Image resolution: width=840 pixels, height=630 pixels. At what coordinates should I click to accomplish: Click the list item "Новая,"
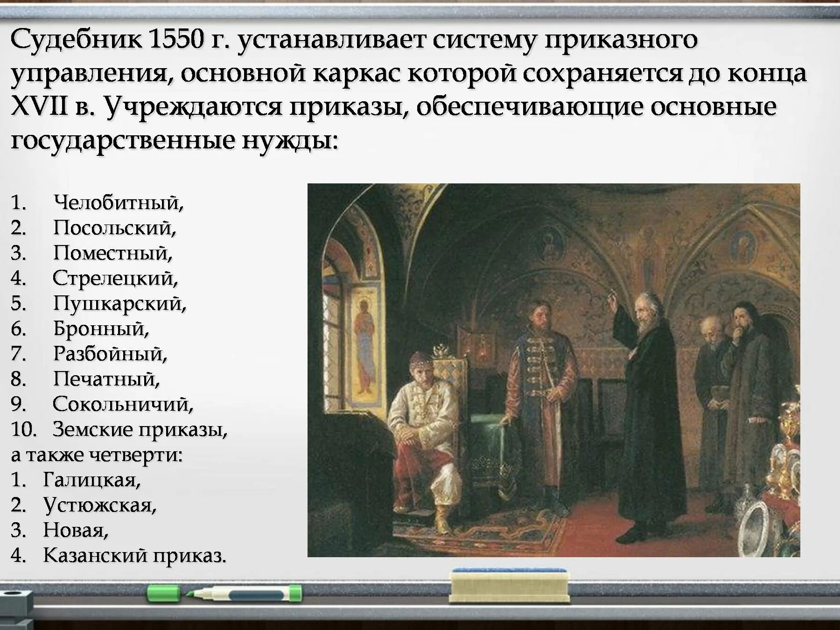76,530
